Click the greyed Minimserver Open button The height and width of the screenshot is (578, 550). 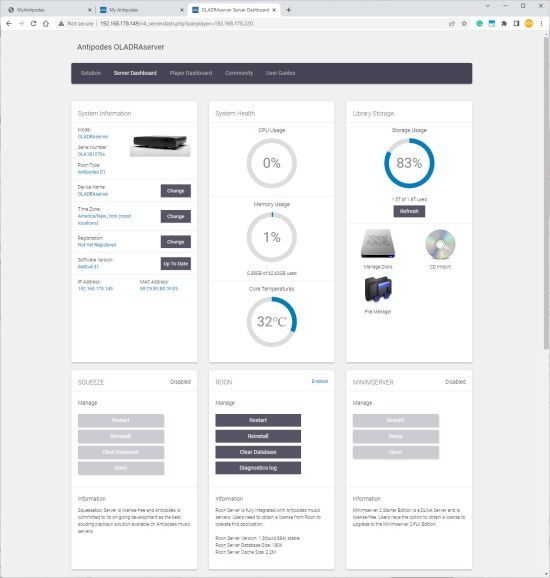pos(396,452)
